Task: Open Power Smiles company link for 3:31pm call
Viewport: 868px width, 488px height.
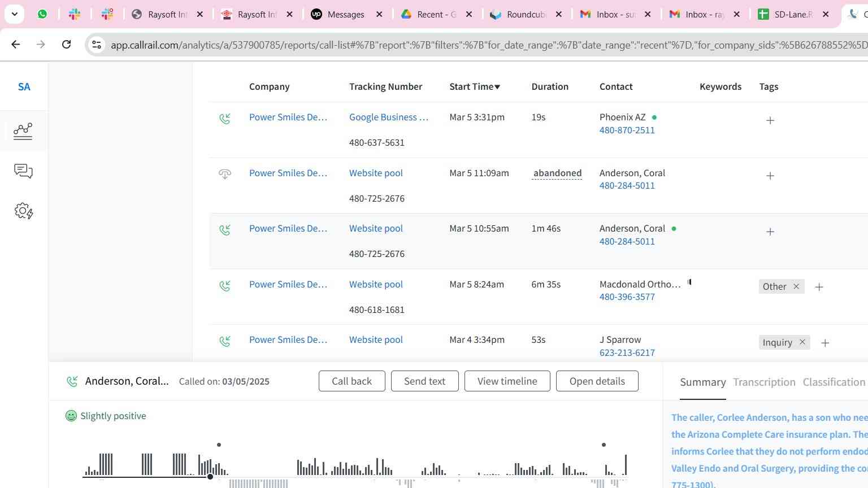Action: [288, 117]
